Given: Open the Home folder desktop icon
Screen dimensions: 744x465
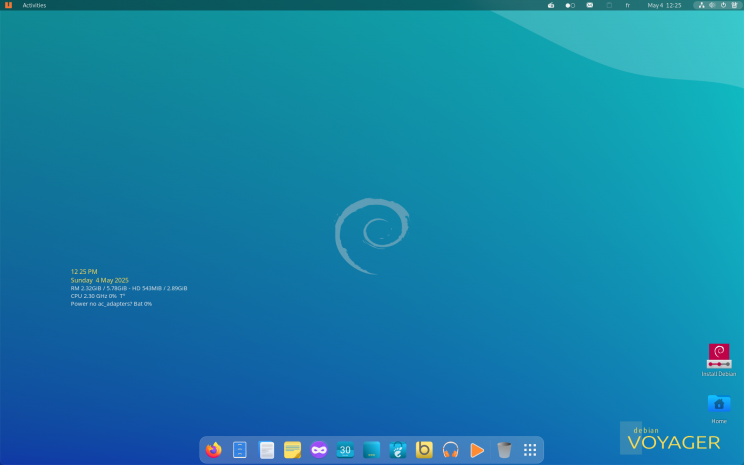Looking at the screenshot, I should point(719,409).
